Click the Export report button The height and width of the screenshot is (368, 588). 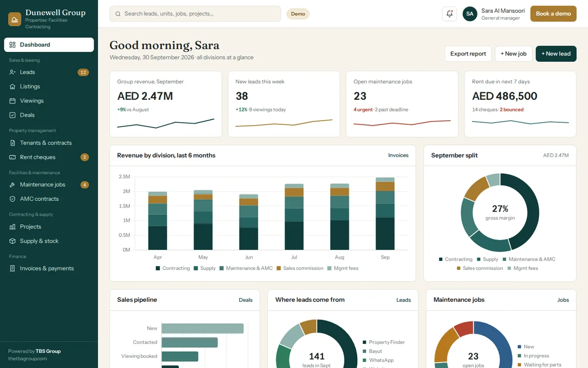[468, 53]
